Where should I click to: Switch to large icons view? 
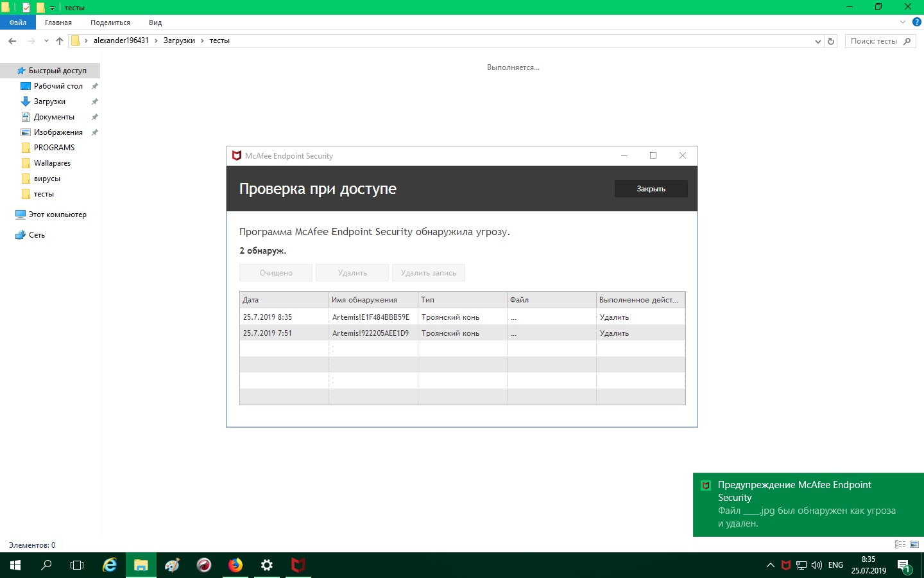pos(914,545)
